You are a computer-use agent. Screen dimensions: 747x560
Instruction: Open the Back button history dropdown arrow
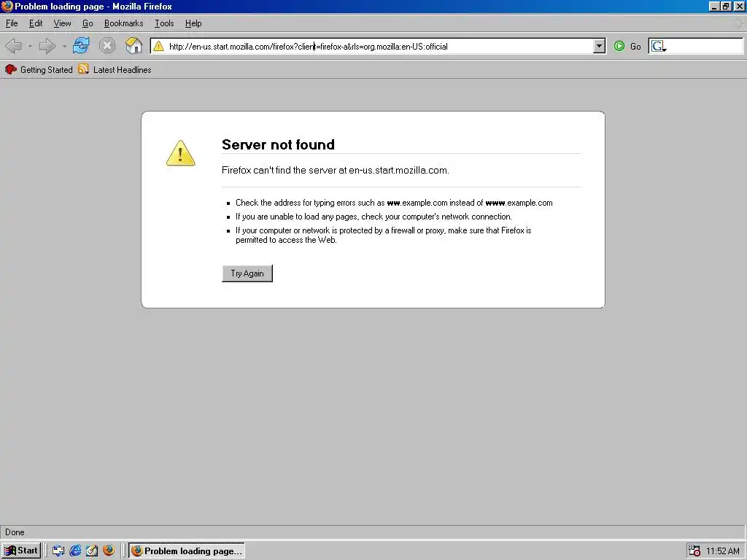click(x=30, y=46)
